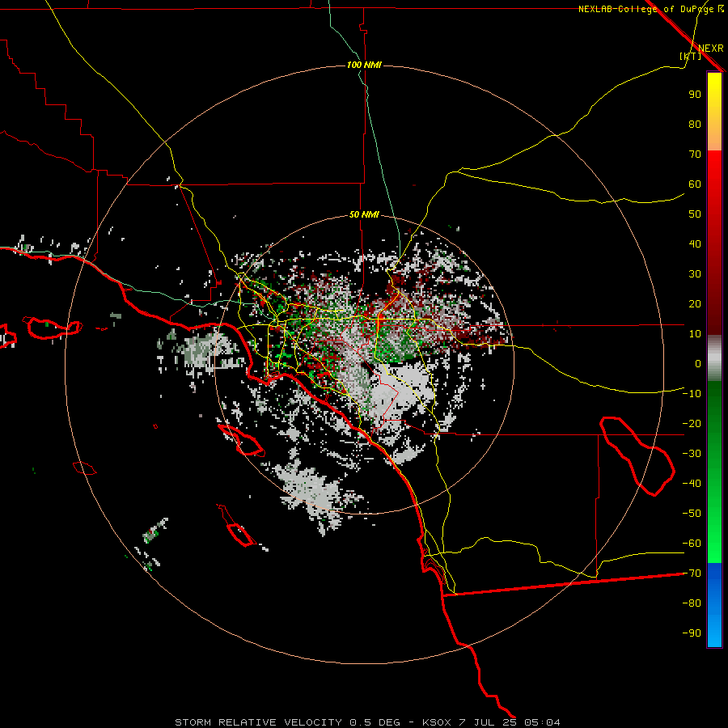728x728 pixels.
Task: Click the 90 value on the velocity scale
Action: 695,95
